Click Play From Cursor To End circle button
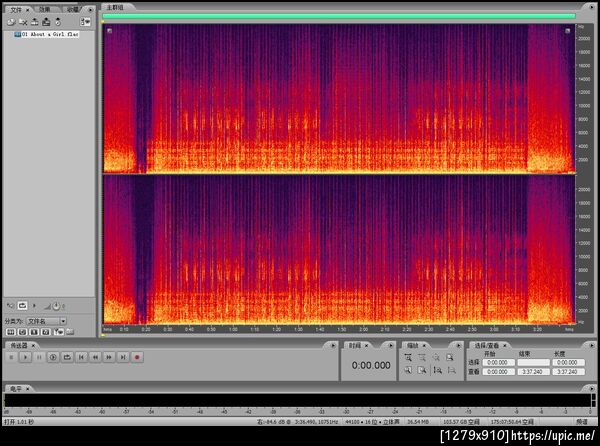The height and width of the screenshot is (446, 600). click(x=53, y=357)
